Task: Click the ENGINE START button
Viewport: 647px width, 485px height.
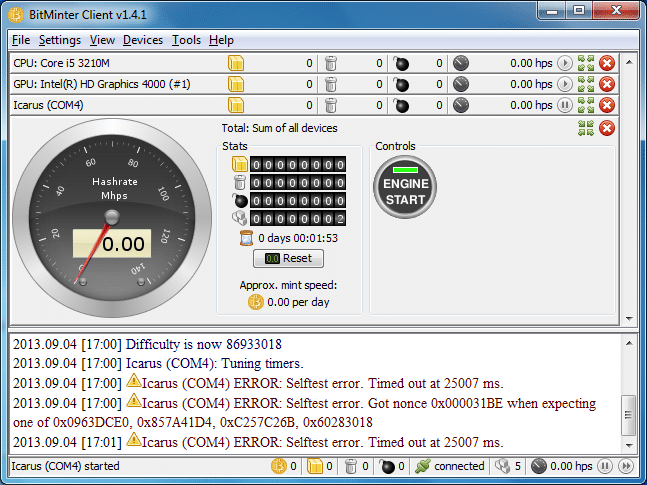Action: click(x=405, y=187)
